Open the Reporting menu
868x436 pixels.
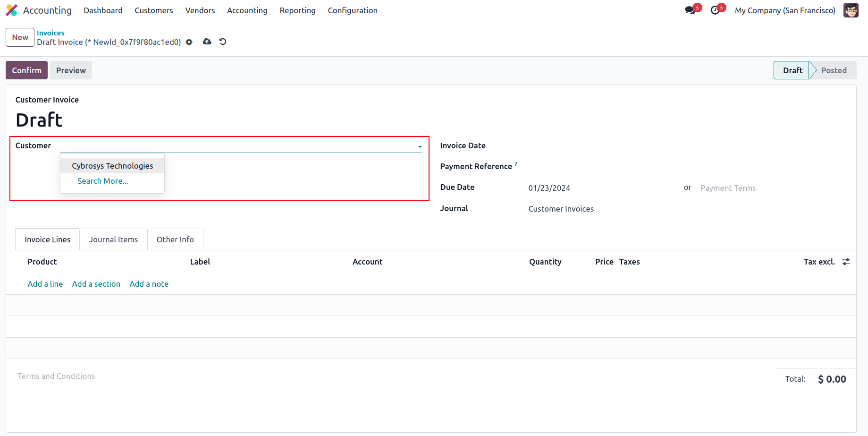point(297,10)
